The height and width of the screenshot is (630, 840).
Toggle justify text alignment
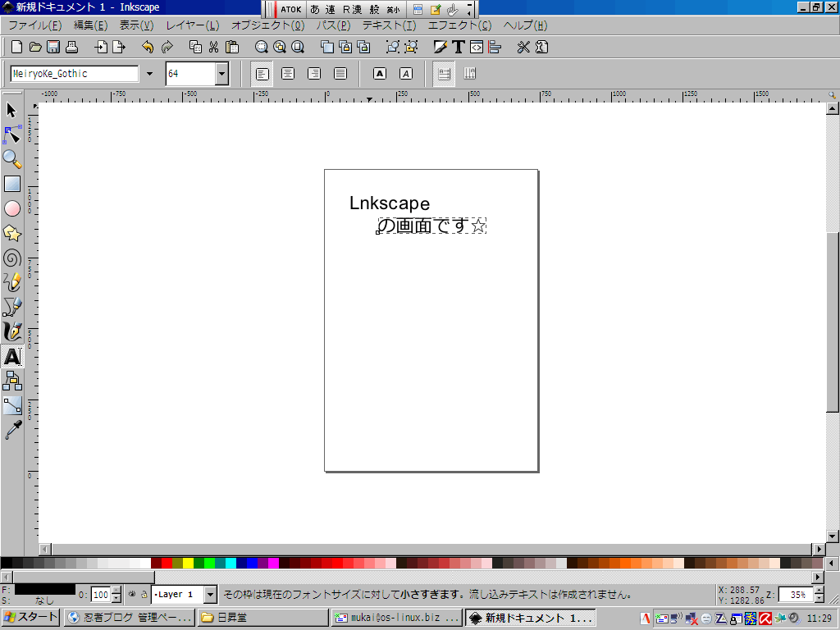340,74
